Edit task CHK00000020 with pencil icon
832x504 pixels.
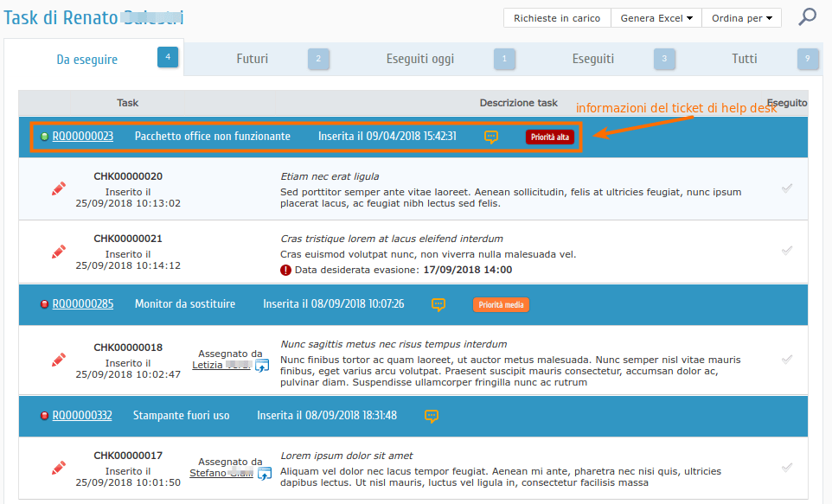pyautogui.click(x=58, y=188)
